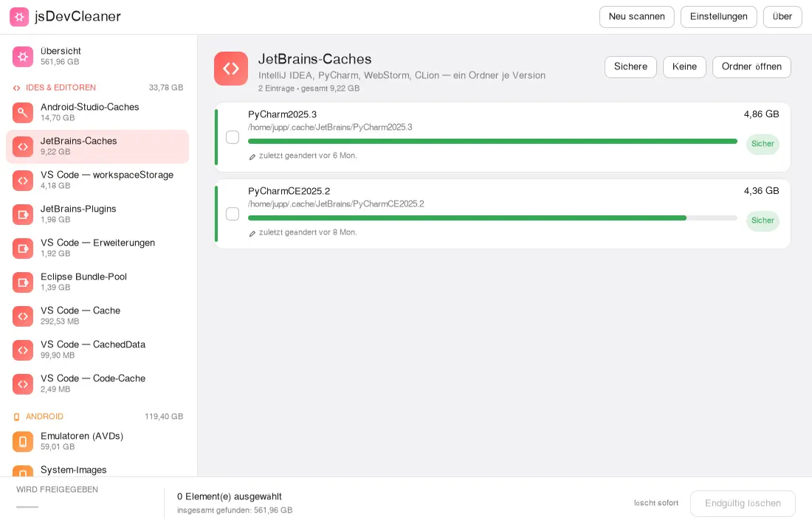The image size is (812, 531).
Task: Click 'löscht sofort' label
Action: tap(656, 503)
